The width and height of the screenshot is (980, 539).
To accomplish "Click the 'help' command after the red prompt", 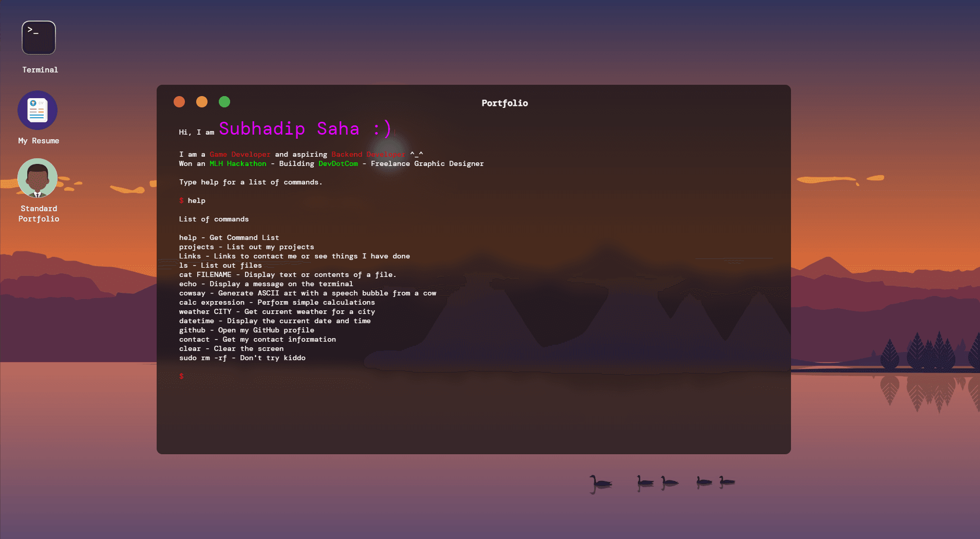I will [197, 200].
